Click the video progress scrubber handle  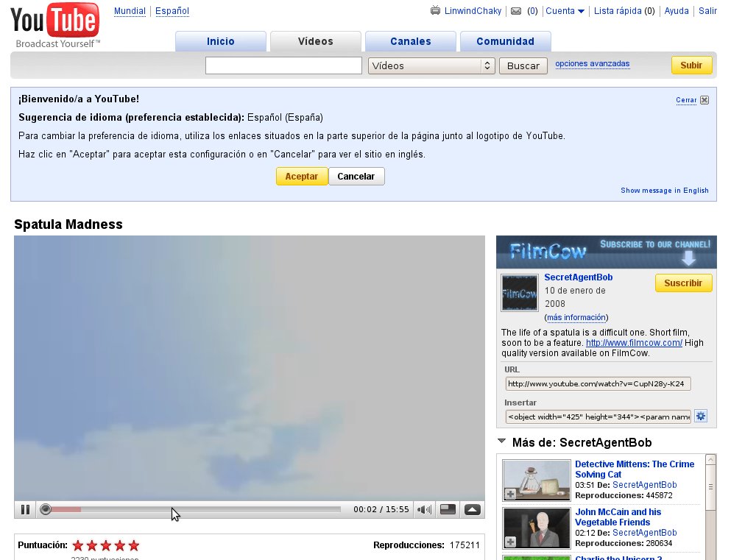coord(45,509)
